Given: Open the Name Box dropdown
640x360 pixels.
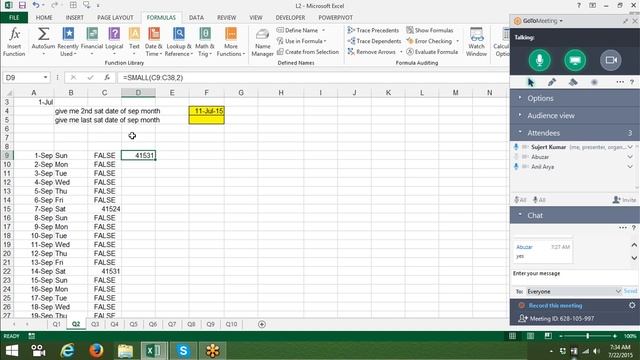Looking at the screenshot, I should [45, 77].
